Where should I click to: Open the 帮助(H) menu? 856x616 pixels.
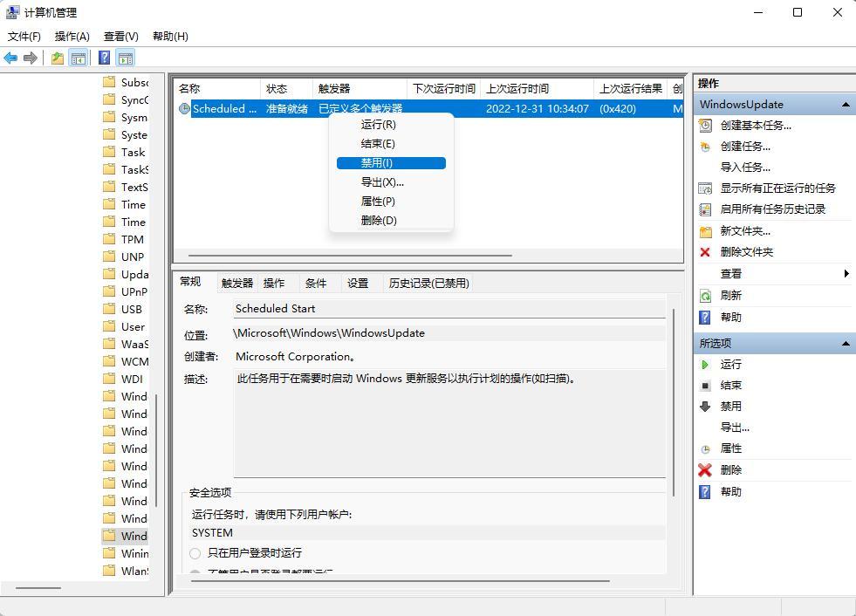pyautogui.click(x=170, y=37)
